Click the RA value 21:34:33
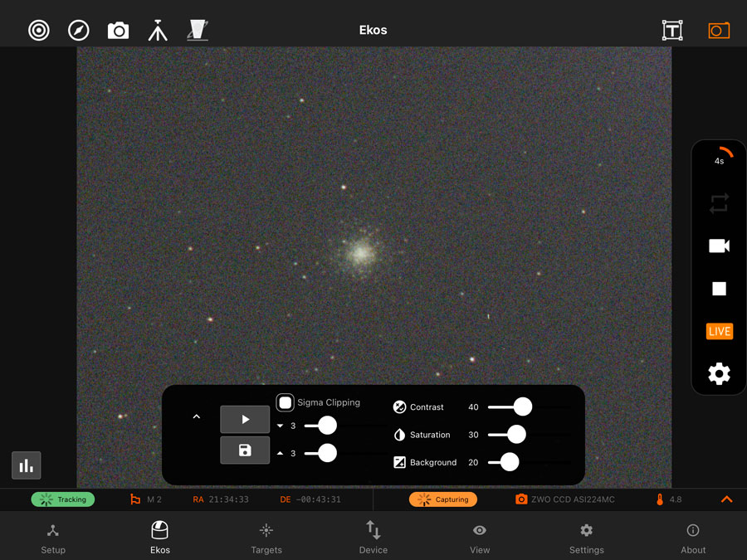 229,499
